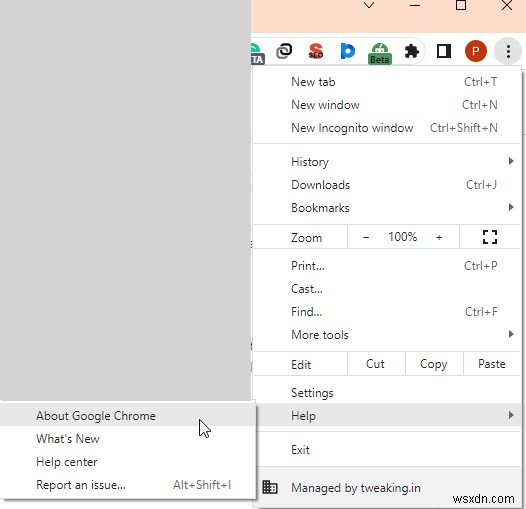This screenshot has height=509, width=526.
Task: Expand the Bookmarks submenu arrow
Action: (511, 207)
